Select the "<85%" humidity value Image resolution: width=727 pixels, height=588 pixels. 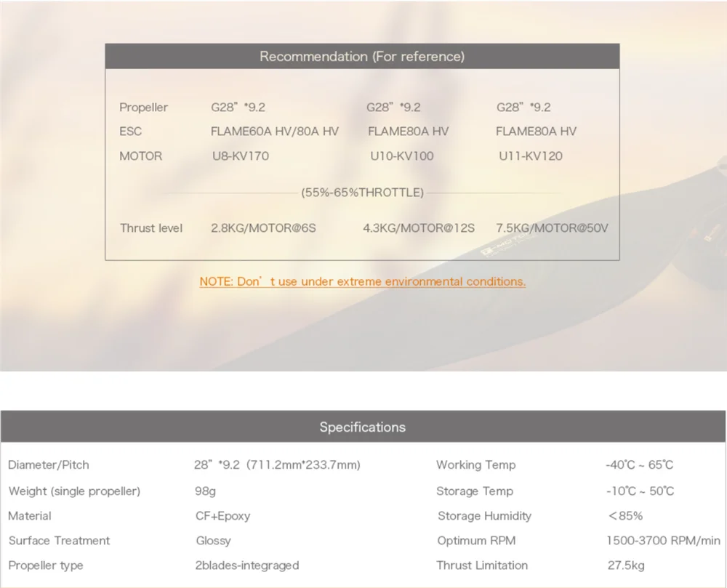pos(625,516)
